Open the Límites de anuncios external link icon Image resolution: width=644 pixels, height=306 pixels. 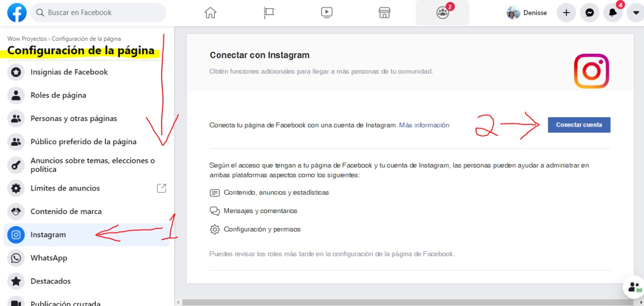162,187
